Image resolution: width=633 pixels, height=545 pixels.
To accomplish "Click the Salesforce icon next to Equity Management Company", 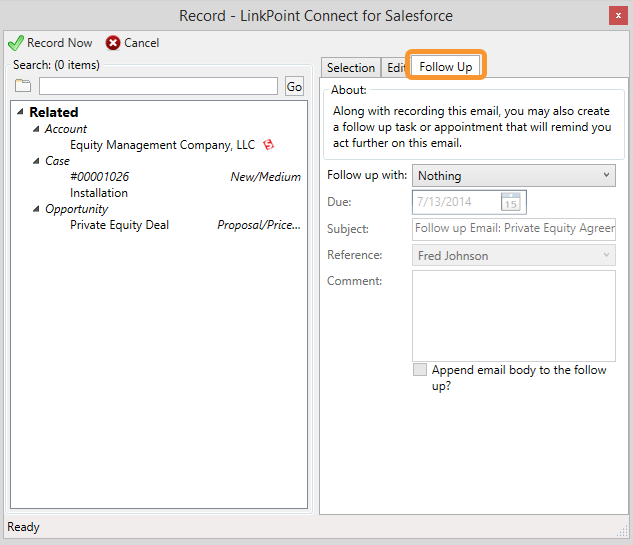I will [x=268, y=145].
